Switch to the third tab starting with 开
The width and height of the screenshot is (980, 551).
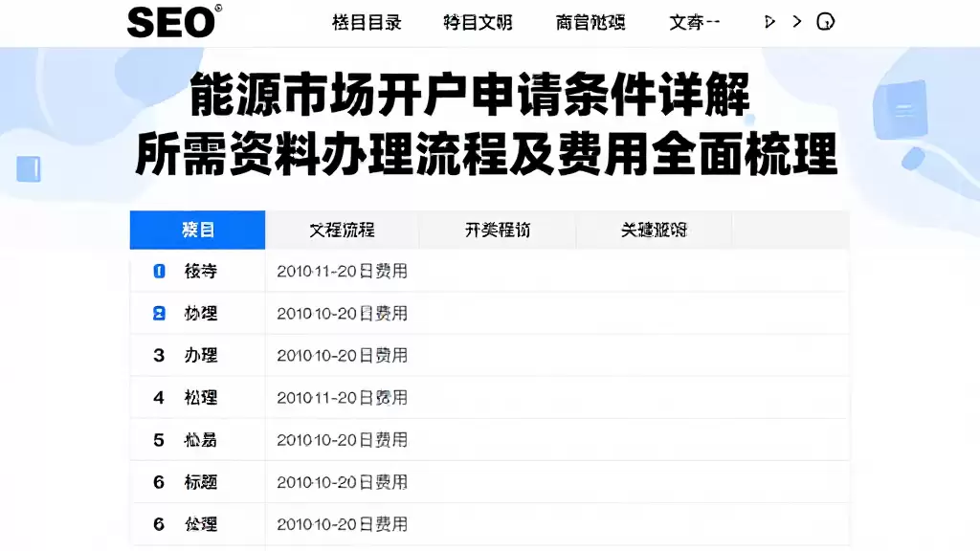tap(498, 230)
